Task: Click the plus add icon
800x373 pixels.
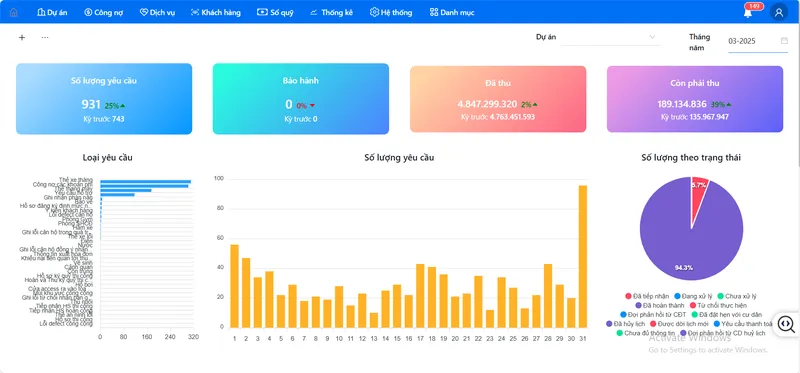Action: tap(22, 37)
